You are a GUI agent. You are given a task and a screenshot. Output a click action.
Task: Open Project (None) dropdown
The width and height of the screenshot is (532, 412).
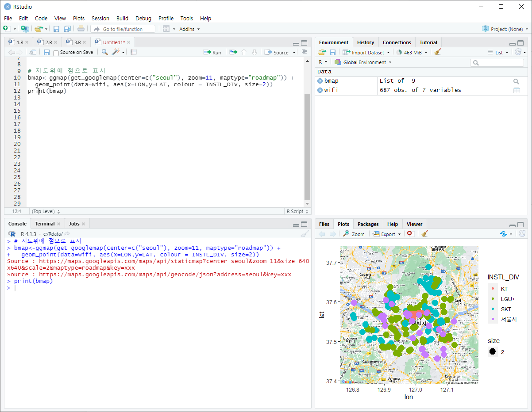click(505, 29)
